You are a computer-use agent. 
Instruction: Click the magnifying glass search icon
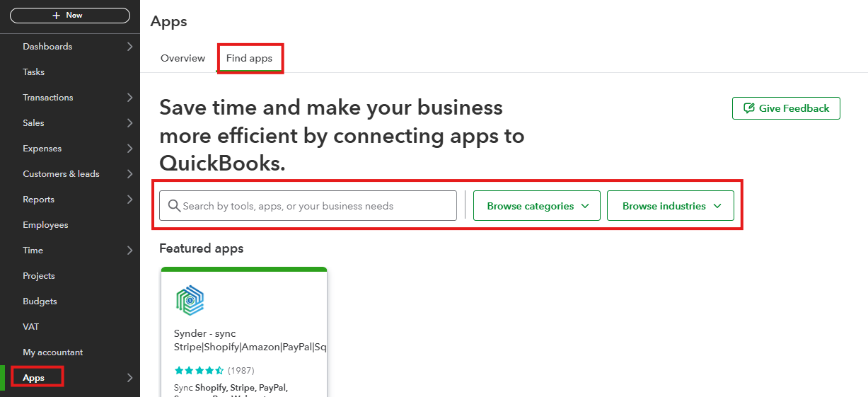click(174, 206)
